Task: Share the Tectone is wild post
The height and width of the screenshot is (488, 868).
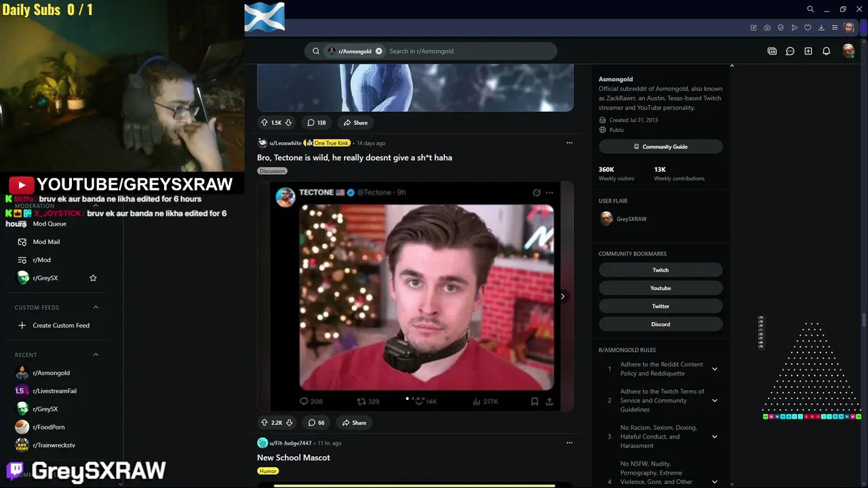Action: (x=354, y=422)
